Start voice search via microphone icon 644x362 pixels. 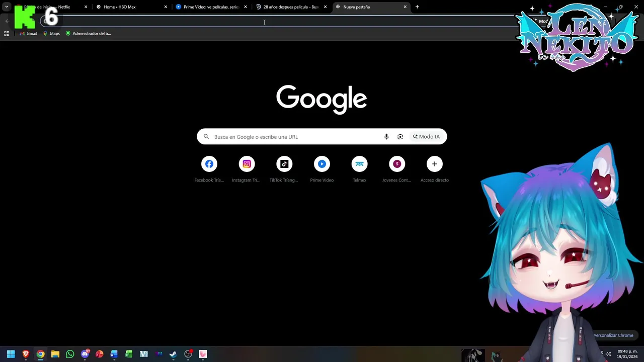(x=386, y=137)
